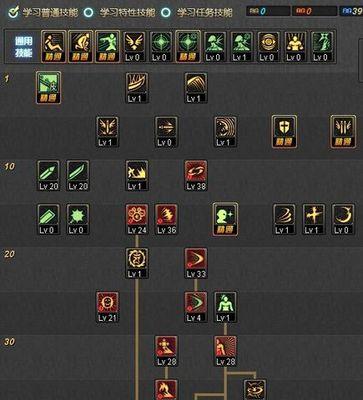Select the green starburst skill at Lv 0

(78, 219)
